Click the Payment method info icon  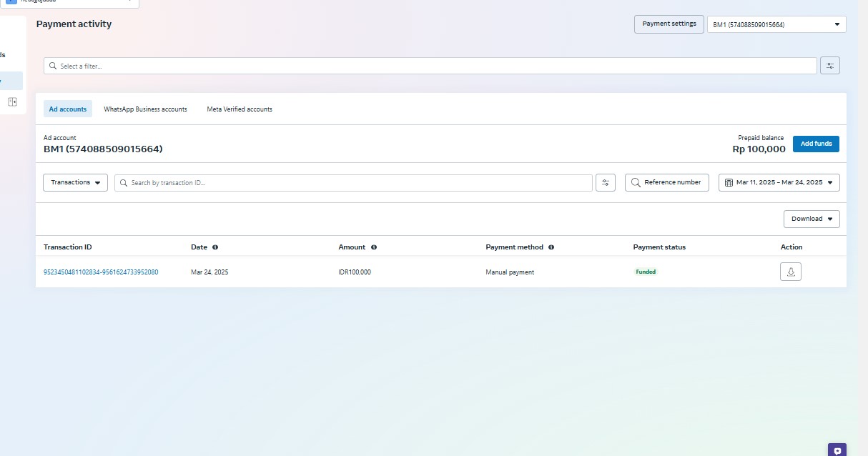(551, 247)
